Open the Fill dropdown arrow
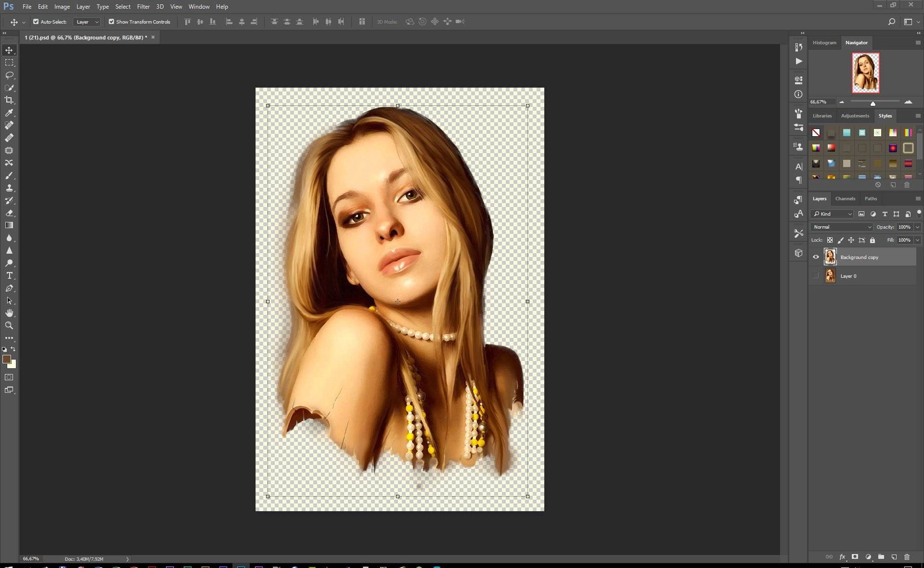 917,240
